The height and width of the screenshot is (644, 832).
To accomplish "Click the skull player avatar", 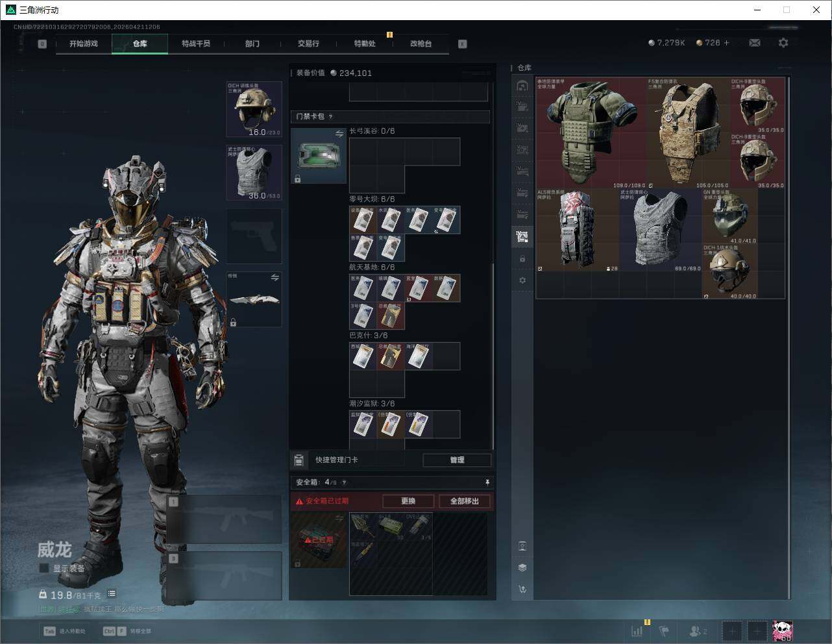I will (x=782, y=630).
